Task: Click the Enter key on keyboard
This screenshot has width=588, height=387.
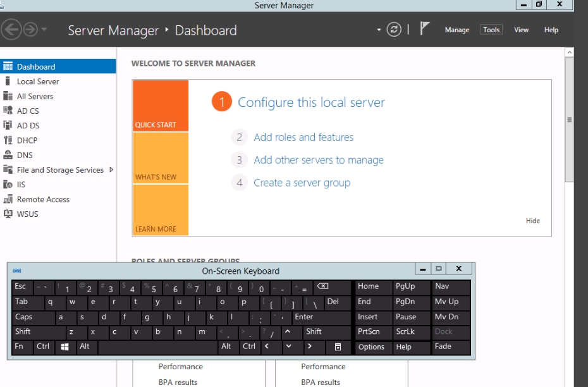Action: (321, 317)
